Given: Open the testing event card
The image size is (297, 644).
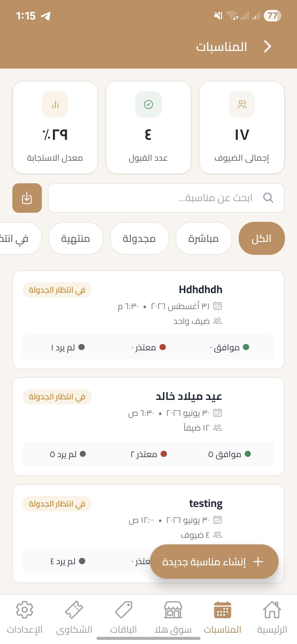Looking at the screenshot, I should [148, 534].
